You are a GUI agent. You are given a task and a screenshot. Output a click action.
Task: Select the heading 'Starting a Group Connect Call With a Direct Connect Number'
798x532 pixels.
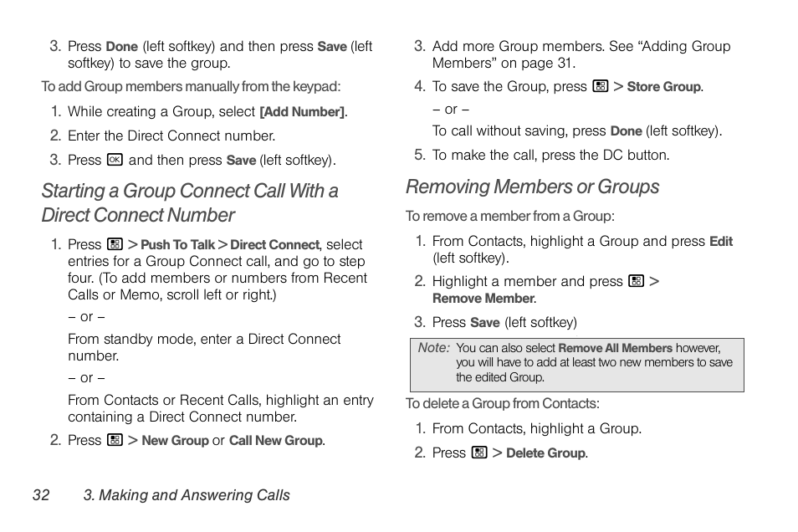point(190,202)
